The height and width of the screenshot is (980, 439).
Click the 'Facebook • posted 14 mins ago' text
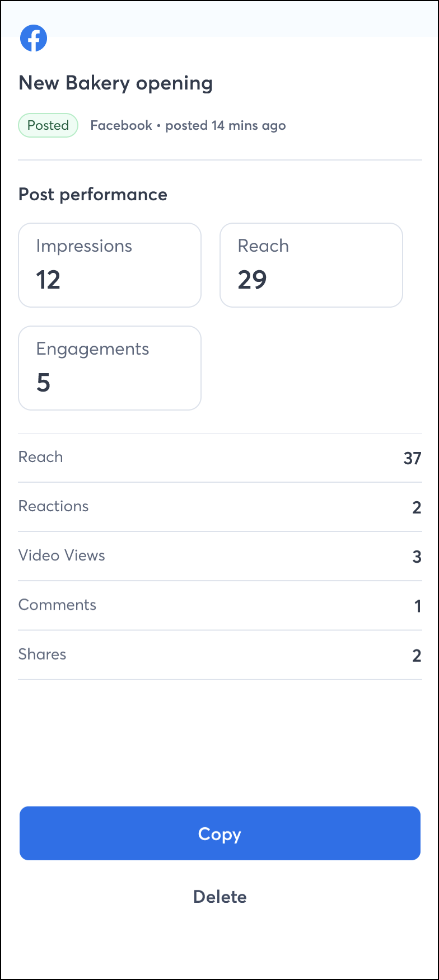188,125
